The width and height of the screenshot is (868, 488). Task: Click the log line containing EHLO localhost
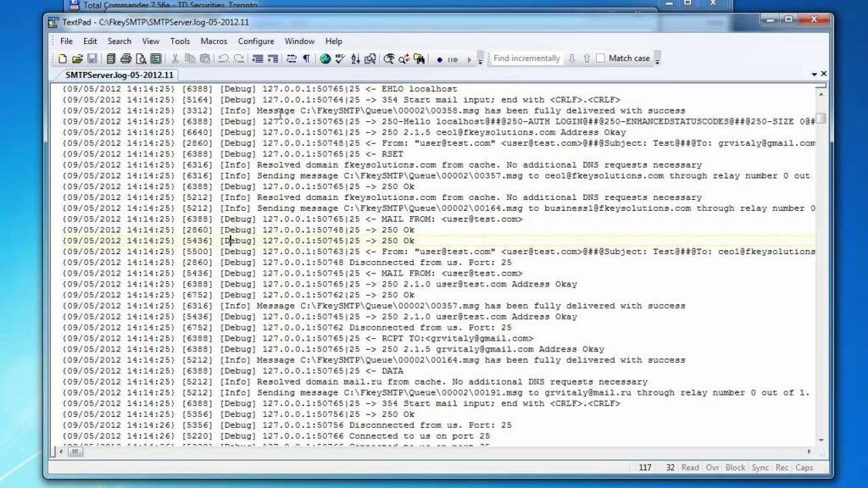260,88
